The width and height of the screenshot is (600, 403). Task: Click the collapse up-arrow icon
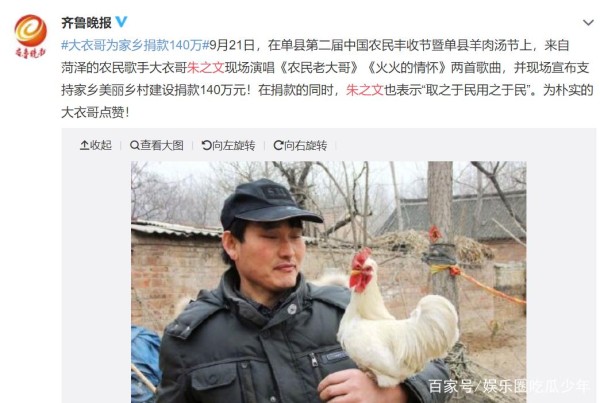tap(84, 145)
